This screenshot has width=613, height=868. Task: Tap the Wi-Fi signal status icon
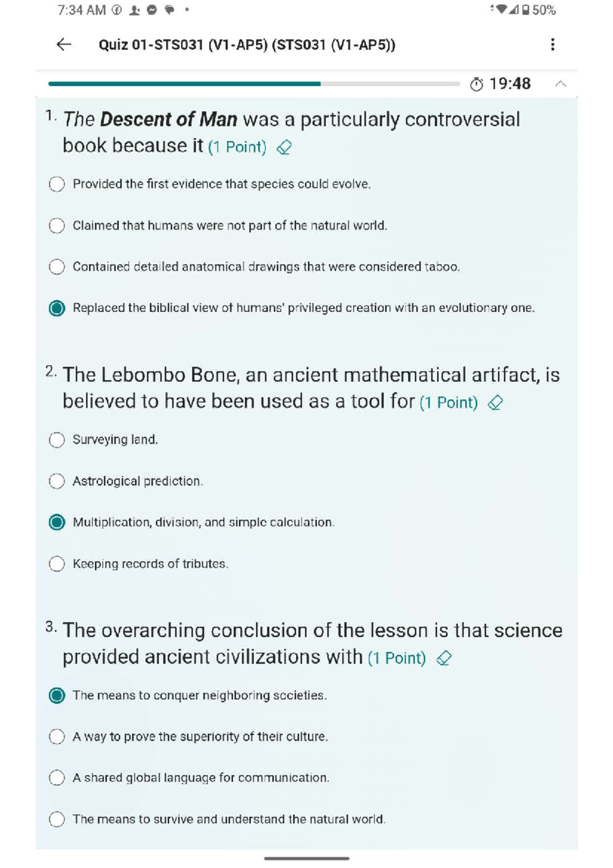(501, 10)
